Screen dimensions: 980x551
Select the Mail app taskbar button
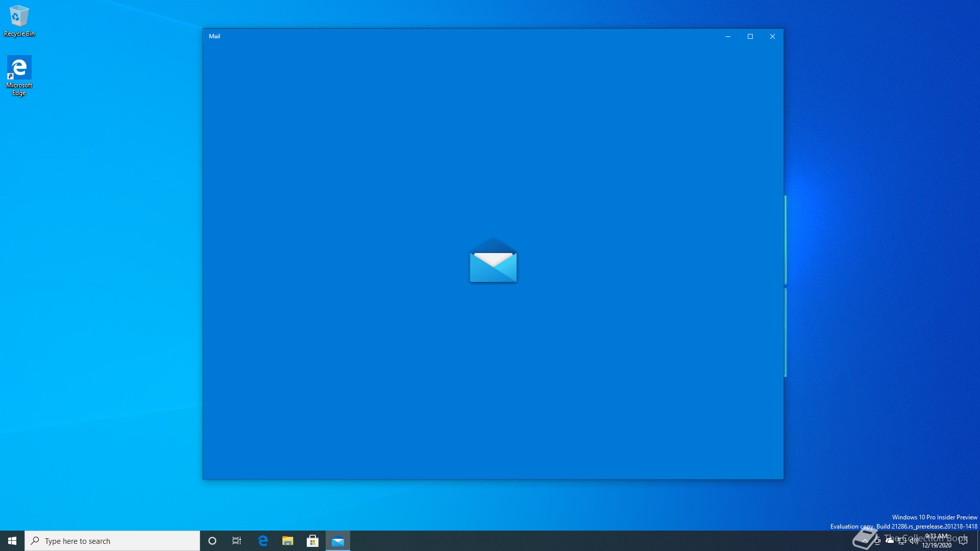[x=338, y=541]
